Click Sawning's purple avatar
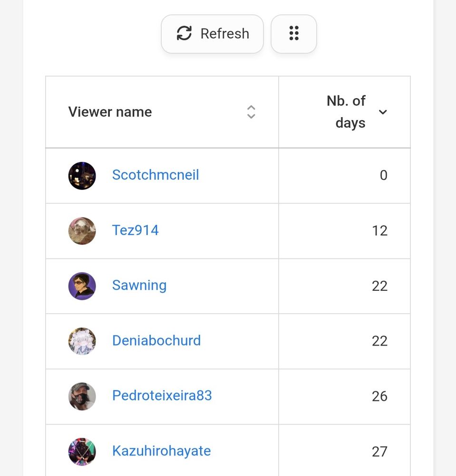The height and width of the screenshot is (476, 456). (82, 286)
